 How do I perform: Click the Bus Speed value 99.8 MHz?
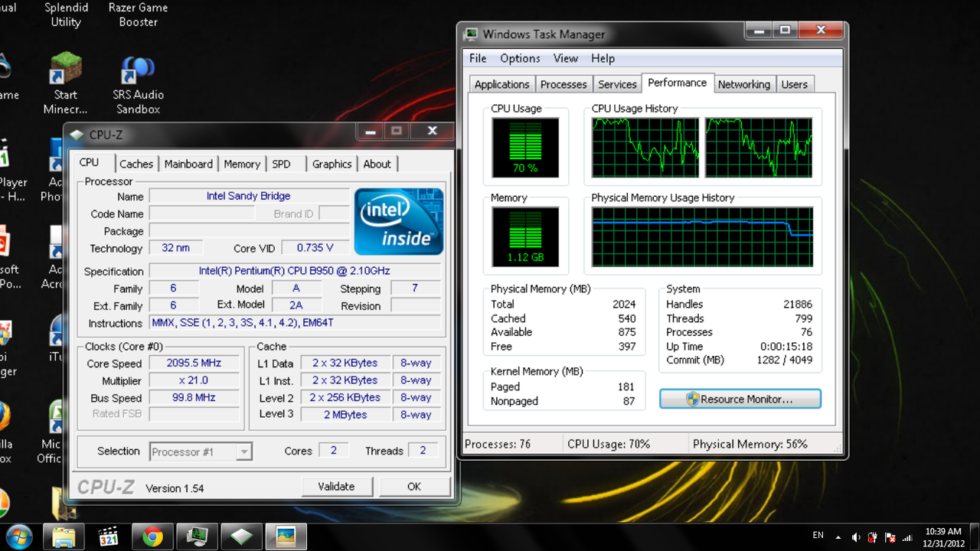(194, 397)
